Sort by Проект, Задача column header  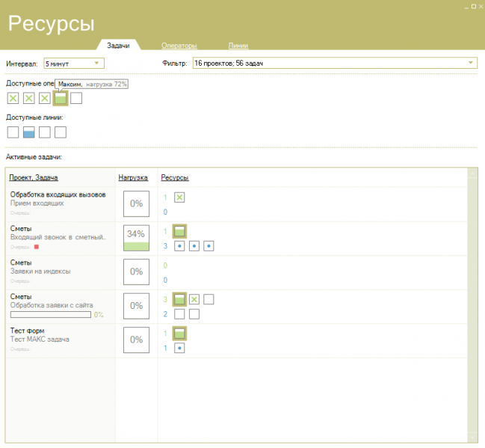34,177
